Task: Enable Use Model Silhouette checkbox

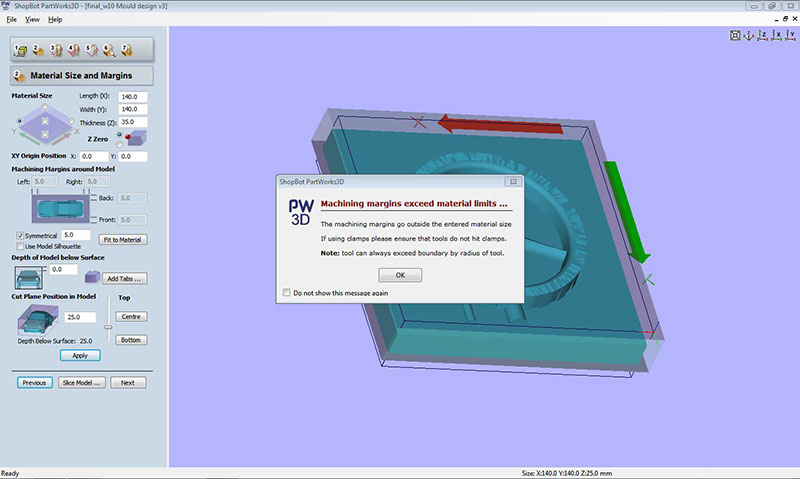Action: point(20,246)
